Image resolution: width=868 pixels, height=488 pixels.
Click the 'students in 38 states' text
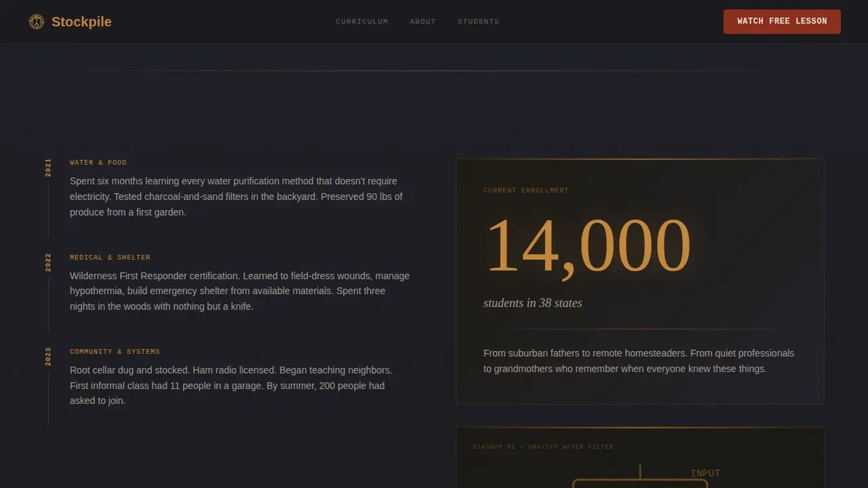[532, 303]
